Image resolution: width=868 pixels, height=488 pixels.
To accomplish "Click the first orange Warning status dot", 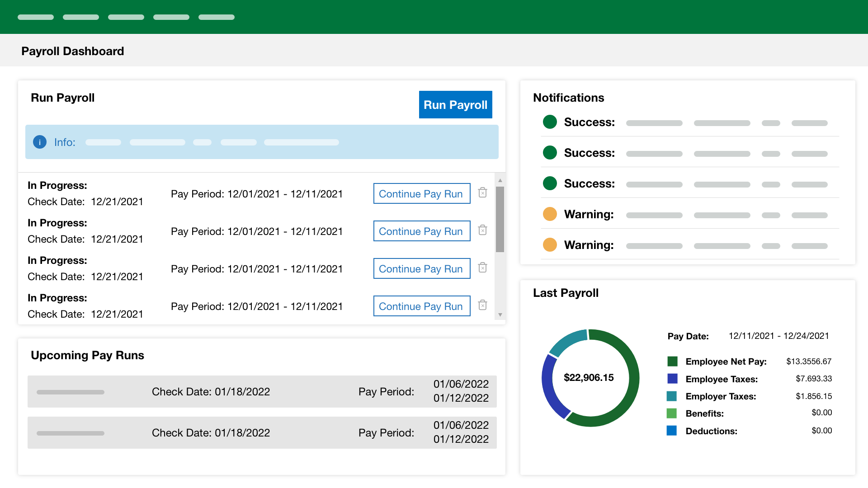I will coord(550,214).
